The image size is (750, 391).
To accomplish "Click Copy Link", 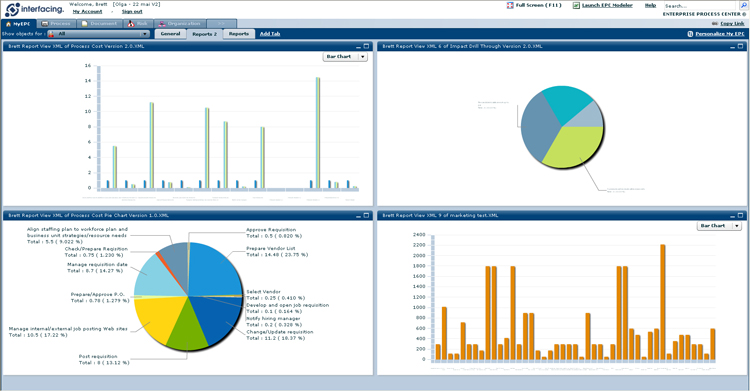I will (x=732, y=23).
